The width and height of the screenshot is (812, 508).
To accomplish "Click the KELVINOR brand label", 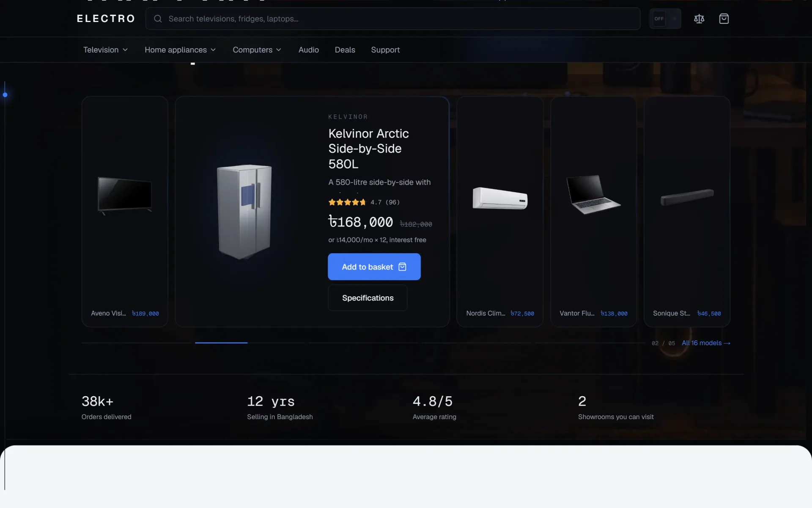I will (348, 117).
